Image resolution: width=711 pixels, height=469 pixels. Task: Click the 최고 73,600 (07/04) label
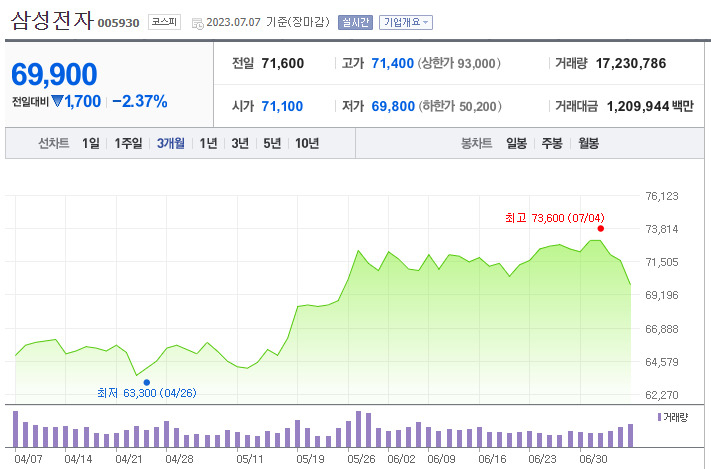point(555,218)
